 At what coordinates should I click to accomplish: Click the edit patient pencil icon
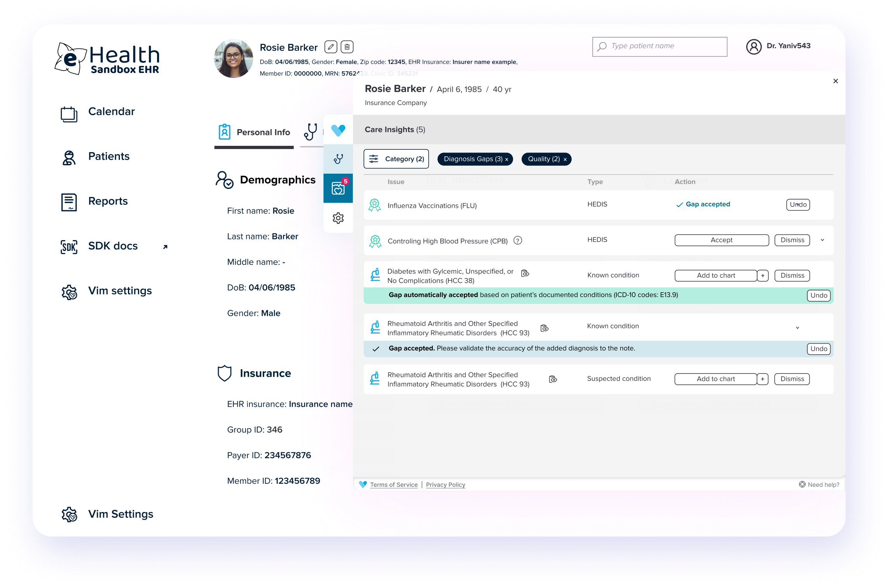click(330, 47)
